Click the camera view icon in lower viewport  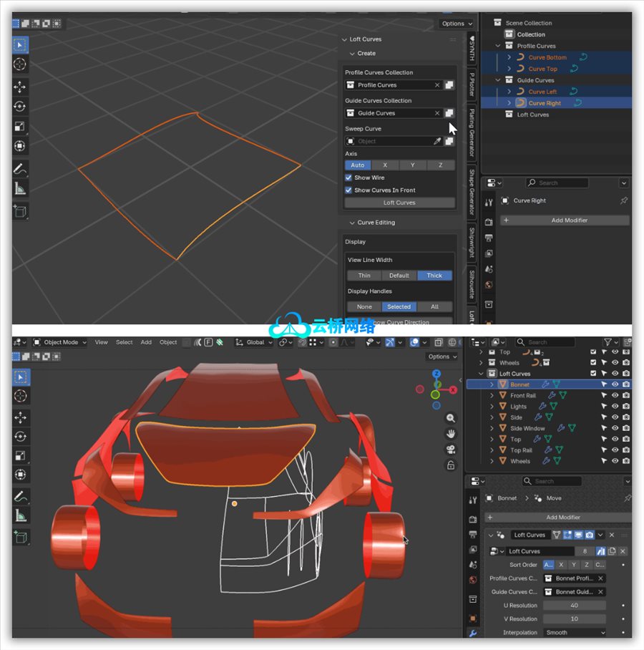tap(451, 450)
